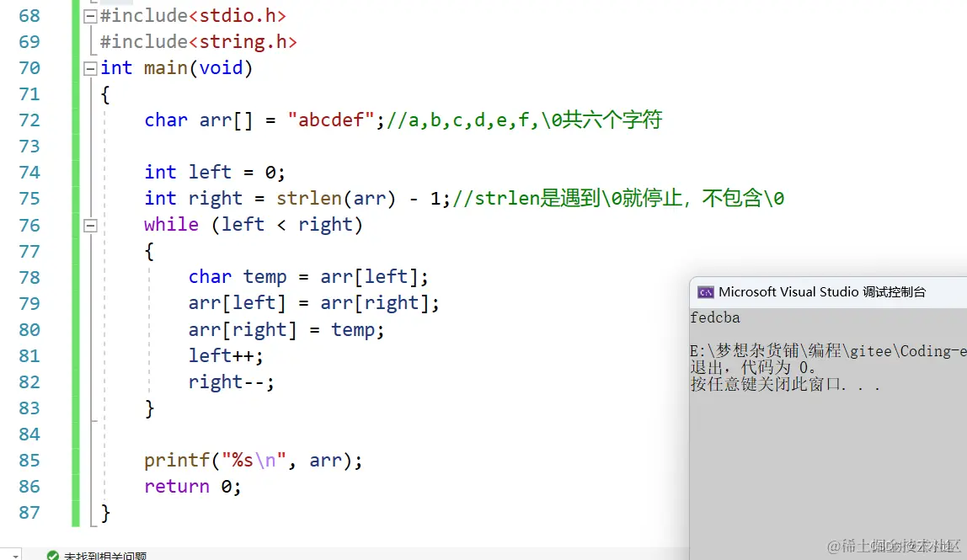The width and height of the screenshot is (967, 560).
Task: Click the 'left++;' statement
Action: (x=226, y=356)
